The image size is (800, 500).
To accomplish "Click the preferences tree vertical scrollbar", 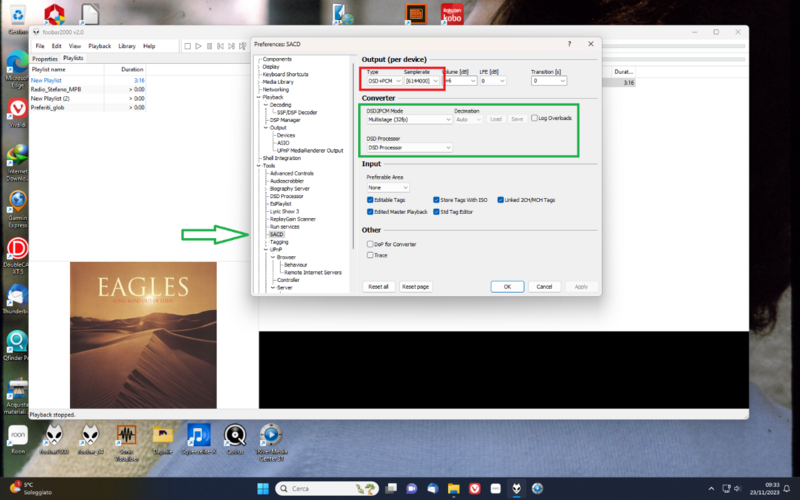I will (x=353, y=156).
